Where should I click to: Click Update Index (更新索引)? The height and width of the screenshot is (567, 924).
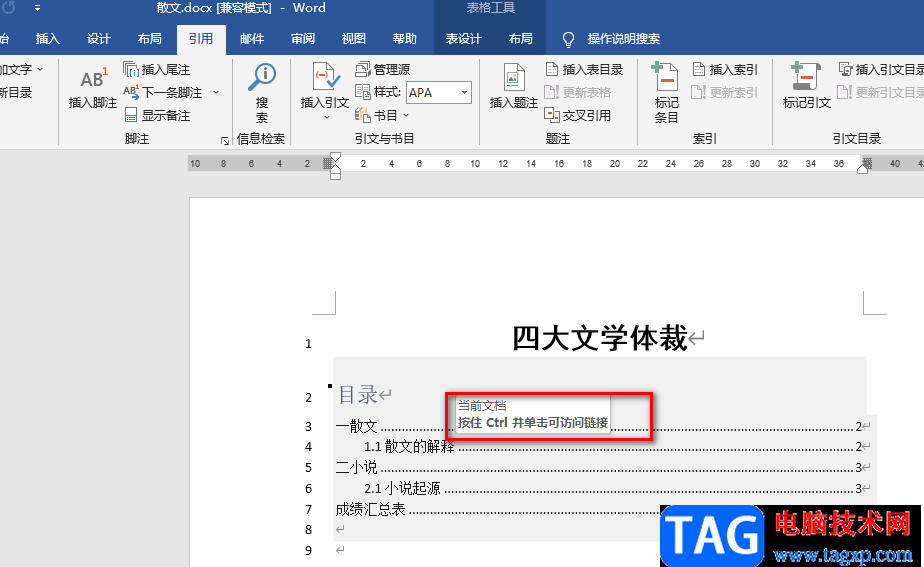[x=725, y=93]
